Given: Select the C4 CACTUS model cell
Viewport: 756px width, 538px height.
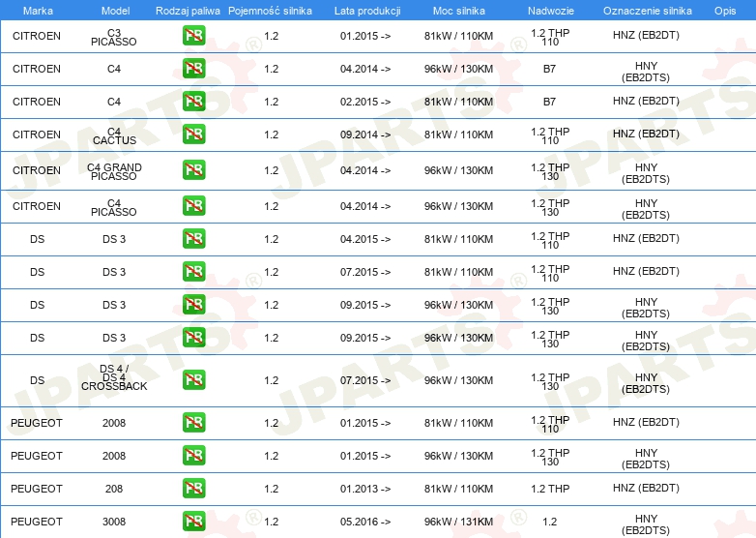Looking at the screenshot, I should click(114, 136).
